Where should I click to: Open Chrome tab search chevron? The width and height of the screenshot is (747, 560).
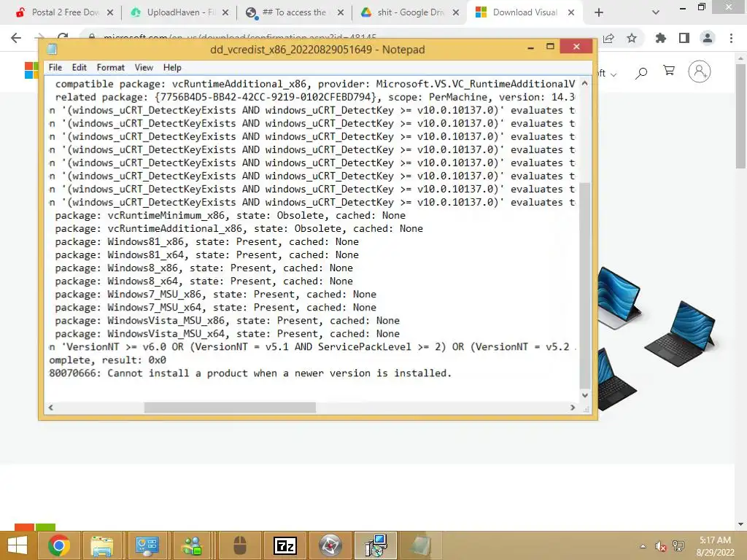[x=656, y=12]
